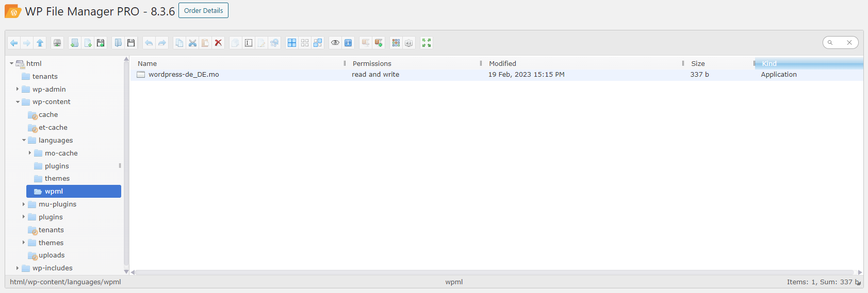Click the WP File Manager logo
Screen dimensions: 868x293
click(13, 11)
